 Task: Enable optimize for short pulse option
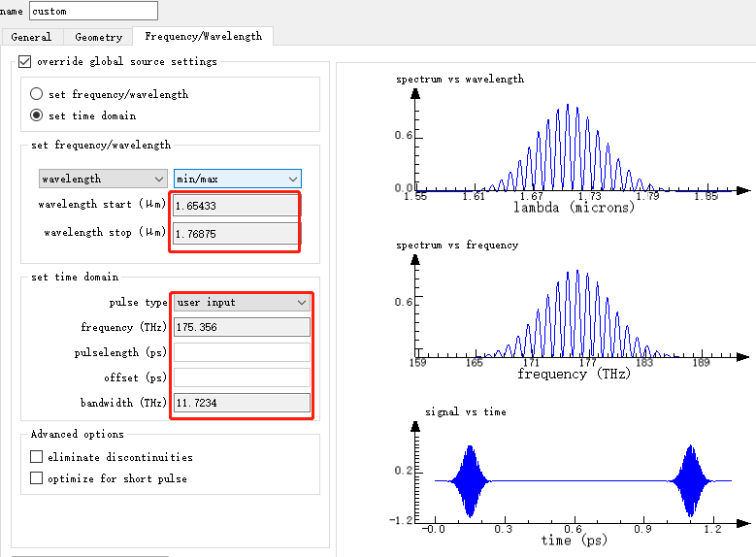point(37,478)
